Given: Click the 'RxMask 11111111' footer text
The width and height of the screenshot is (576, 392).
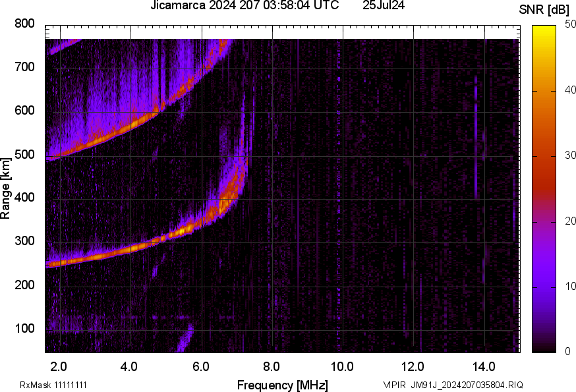Looking at the screenshot, I should [x=53, y=385].
